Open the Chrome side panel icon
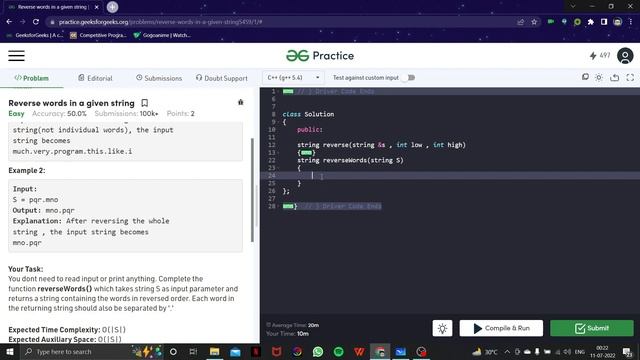Image resolution: width=640 pixels, height=360 pixels. click(x=604, y=22)
